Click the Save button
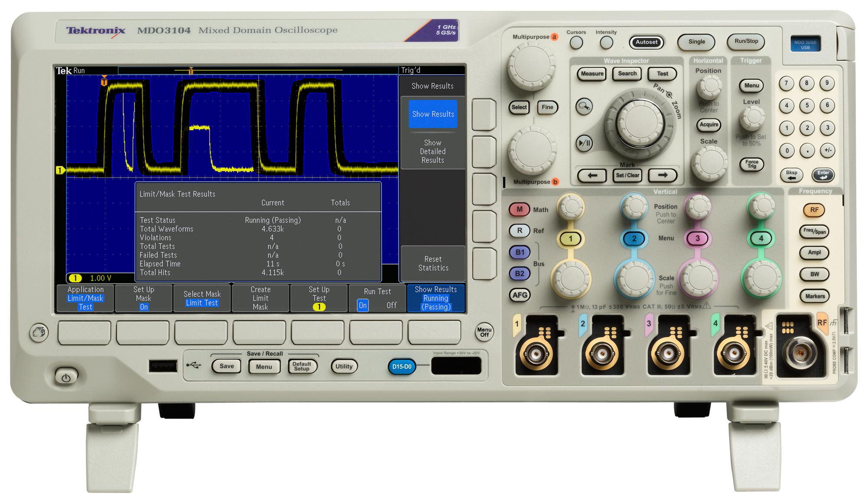The image size is (868, 503). coord(227,366)
